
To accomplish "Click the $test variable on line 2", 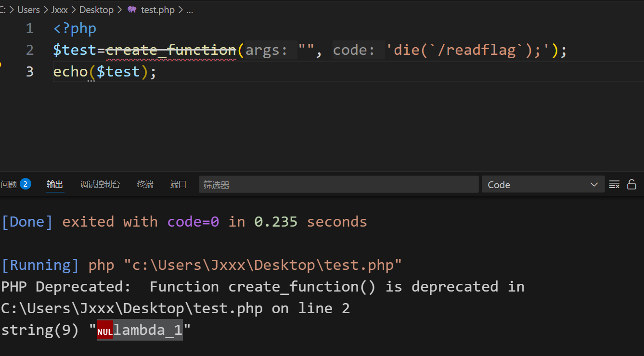I will click(x=75, y=50).
